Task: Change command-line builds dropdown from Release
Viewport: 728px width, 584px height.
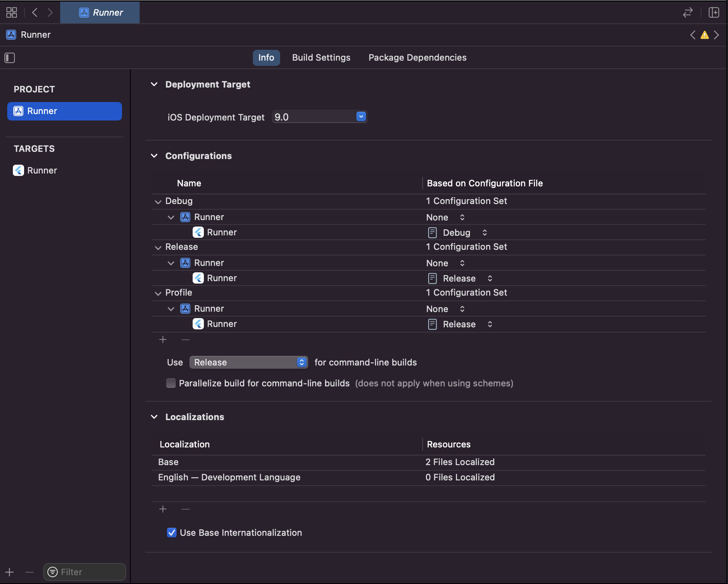Action: coord(248,362)
